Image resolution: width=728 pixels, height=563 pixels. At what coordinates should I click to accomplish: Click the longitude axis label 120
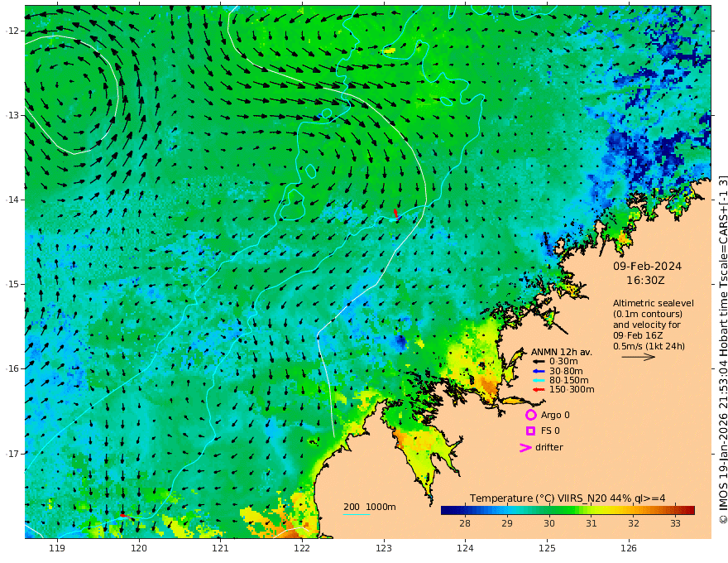[139, 549]
